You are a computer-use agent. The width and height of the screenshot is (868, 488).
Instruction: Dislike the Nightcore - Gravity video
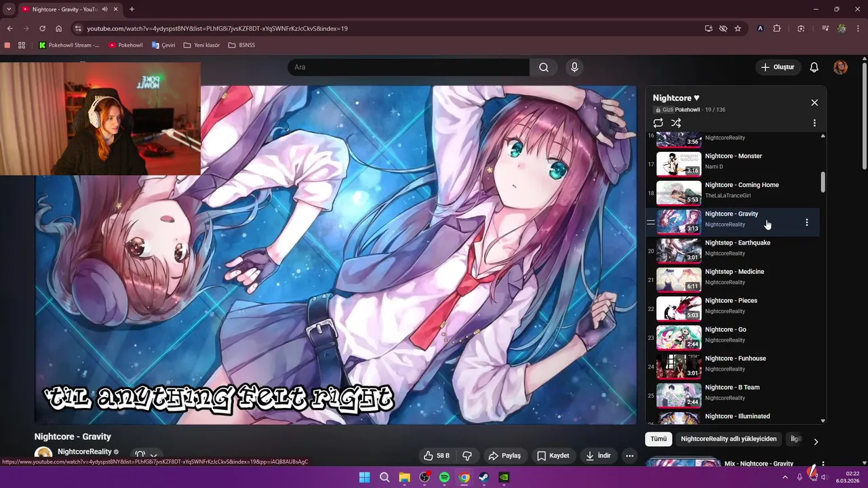467,455
